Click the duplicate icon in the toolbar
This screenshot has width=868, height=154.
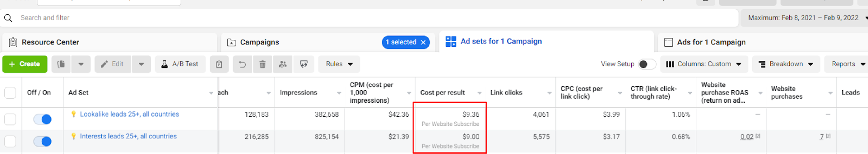point(61,64)
